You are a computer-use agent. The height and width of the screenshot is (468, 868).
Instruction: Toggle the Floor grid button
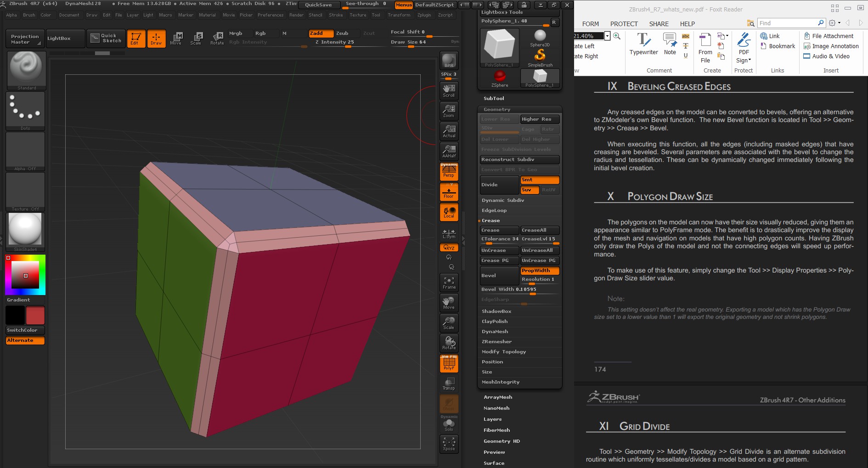449,192
